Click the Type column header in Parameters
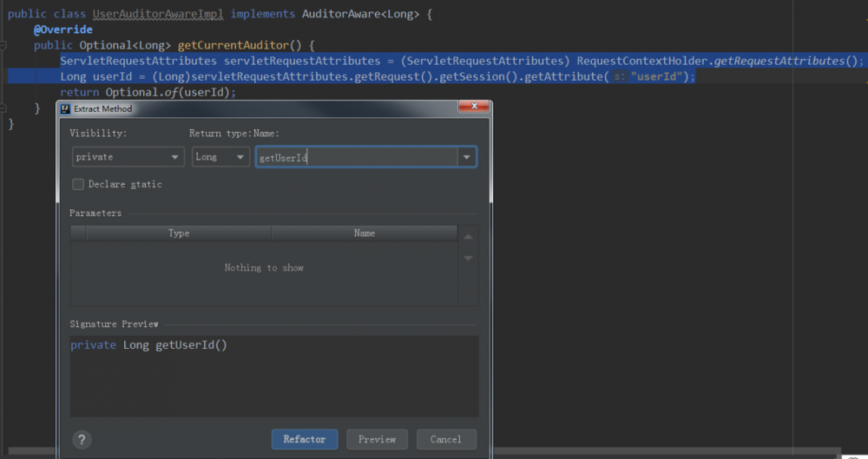The image size is (868, 459). [x=179, y=233]
